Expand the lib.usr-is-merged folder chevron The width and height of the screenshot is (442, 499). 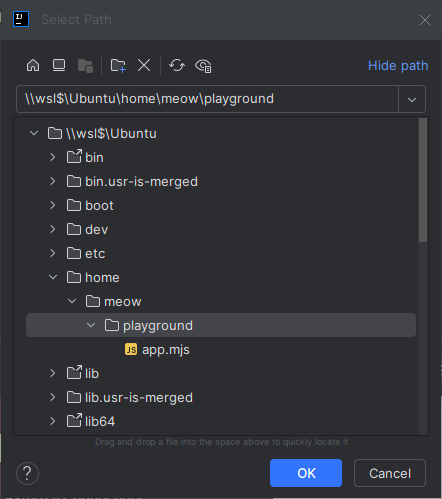[53, 397]
